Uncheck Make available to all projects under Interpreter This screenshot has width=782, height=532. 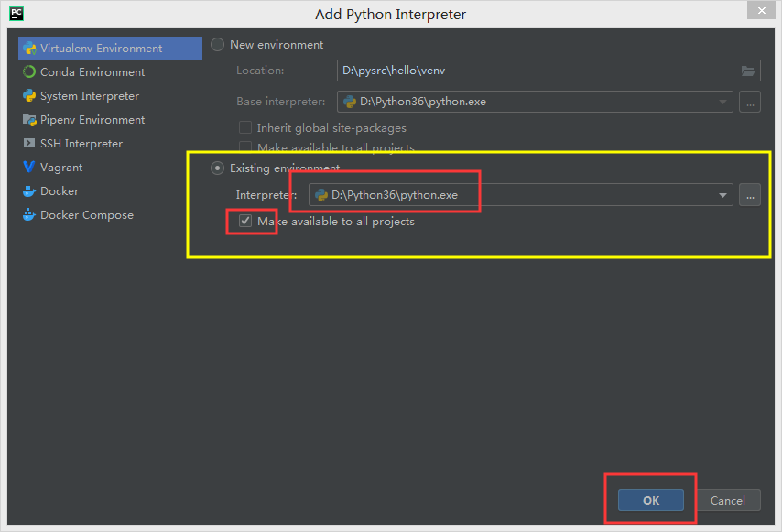(245, 222)
